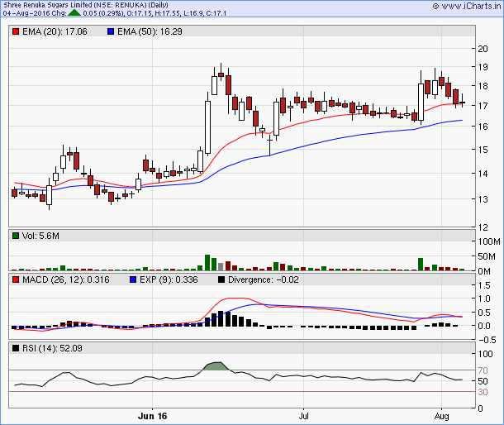This screenshot has width=504, height=425.
Task: Click the blue EMA (50) legend swatch
Action: click(x=111, y=31)
